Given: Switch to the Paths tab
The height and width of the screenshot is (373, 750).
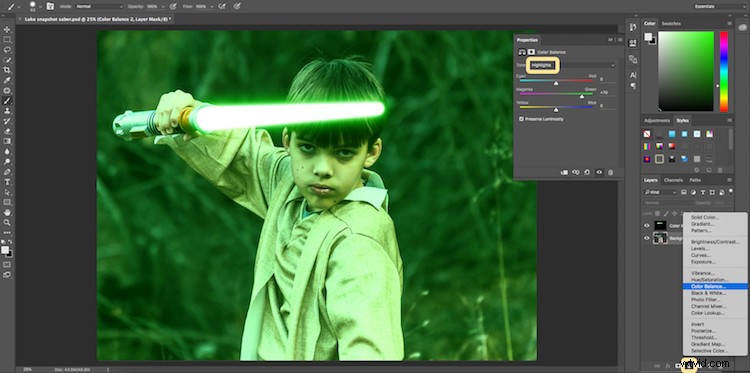Looking at the screenshot, I should [x=695, y=180].
